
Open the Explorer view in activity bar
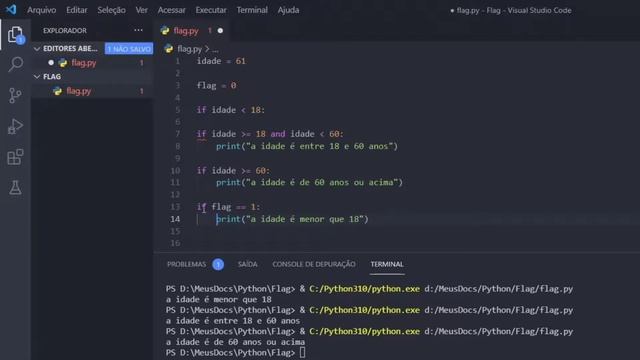click(15, 35)
